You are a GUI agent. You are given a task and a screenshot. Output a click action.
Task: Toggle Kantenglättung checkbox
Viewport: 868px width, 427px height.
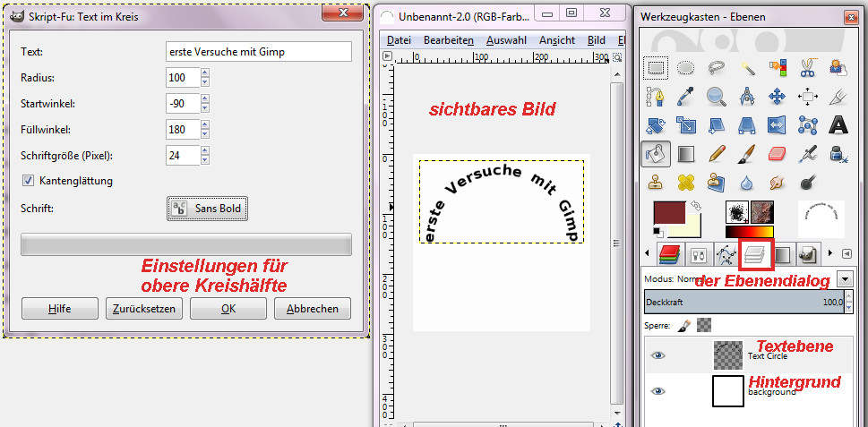click(27, 180)
